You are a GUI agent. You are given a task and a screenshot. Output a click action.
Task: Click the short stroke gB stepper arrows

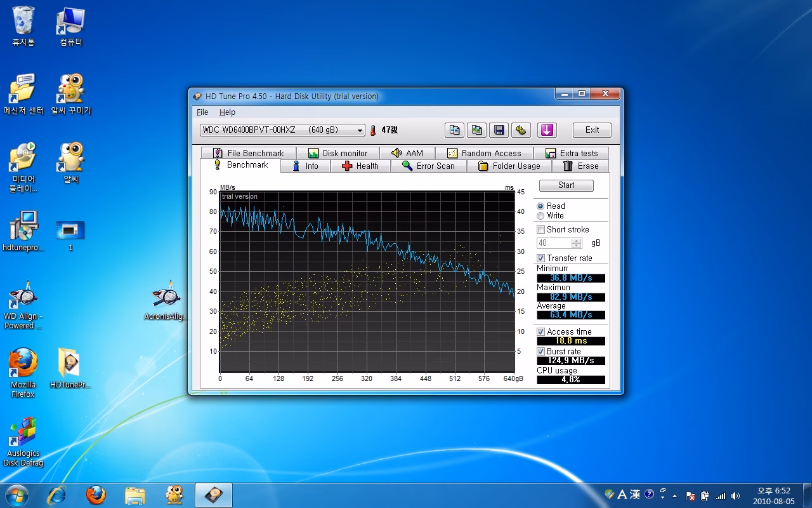point(576,243)
